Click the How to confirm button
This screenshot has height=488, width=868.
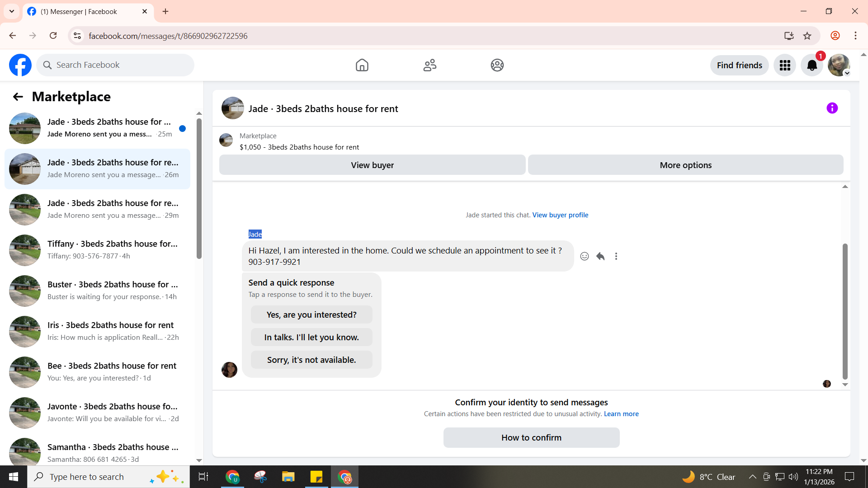point(531,437)
